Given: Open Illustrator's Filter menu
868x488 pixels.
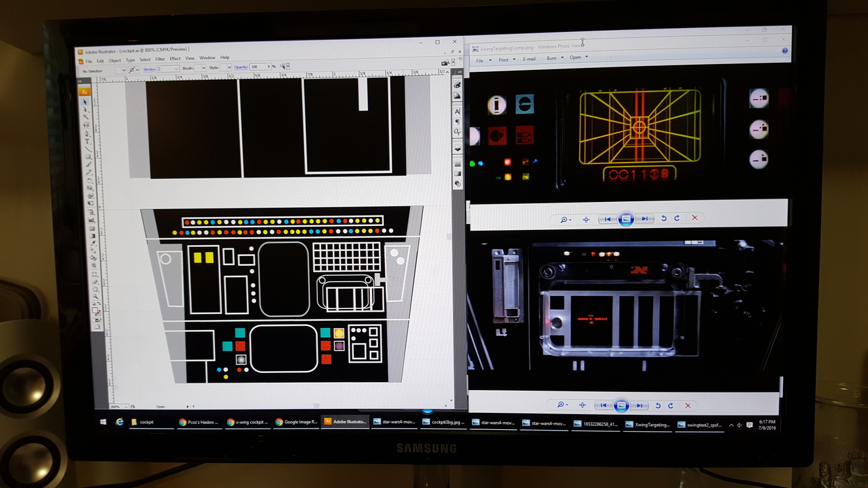Looking at the screenshot, I should pyautogui.click(x=160, y=59).
